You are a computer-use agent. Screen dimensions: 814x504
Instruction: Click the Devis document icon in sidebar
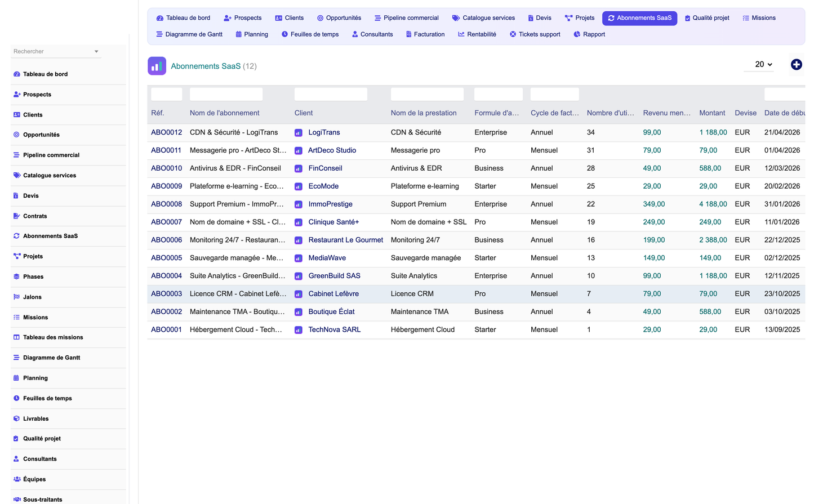click(x=16, y=195)
